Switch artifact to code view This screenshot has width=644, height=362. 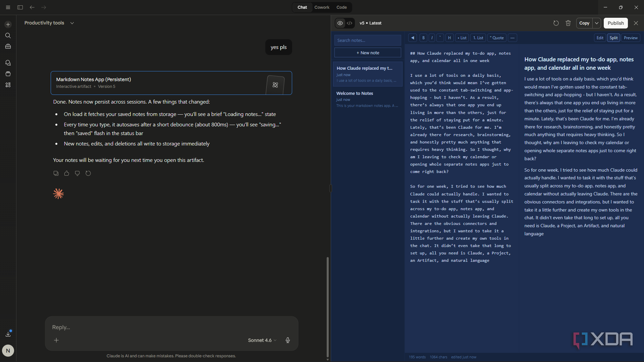pos(350,23)
